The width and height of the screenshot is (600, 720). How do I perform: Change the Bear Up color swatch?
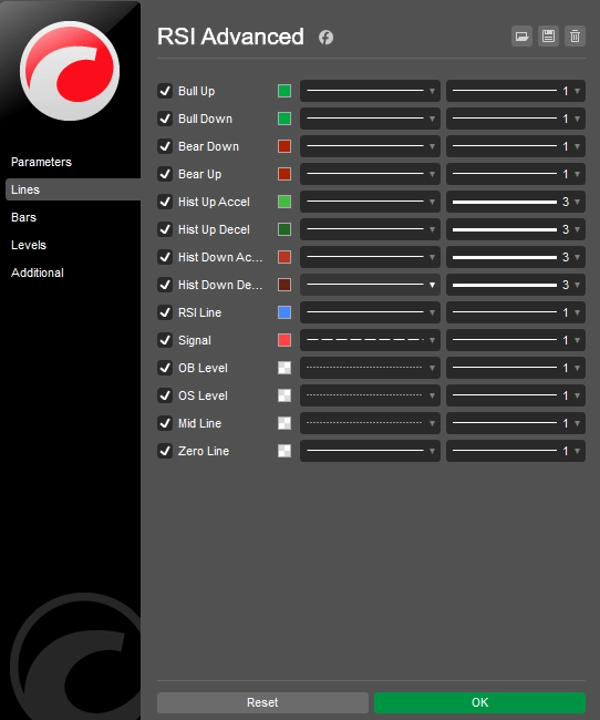click(x=284, y=174)
